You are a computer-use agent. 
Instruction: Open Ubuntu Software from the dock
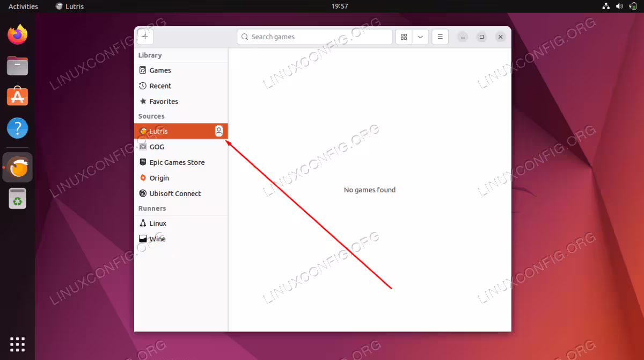(18, 97)
